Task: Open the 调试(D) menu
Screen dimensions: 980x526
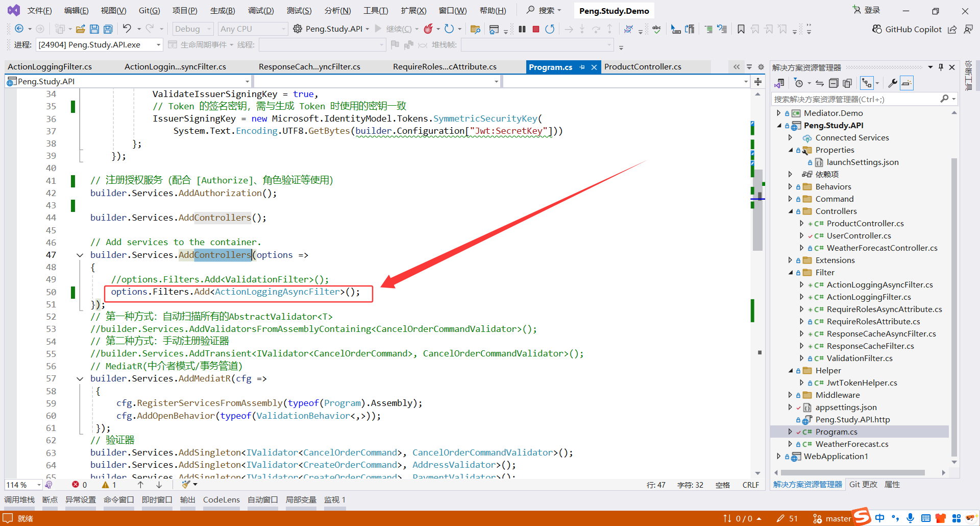Action: click(261, 11)
